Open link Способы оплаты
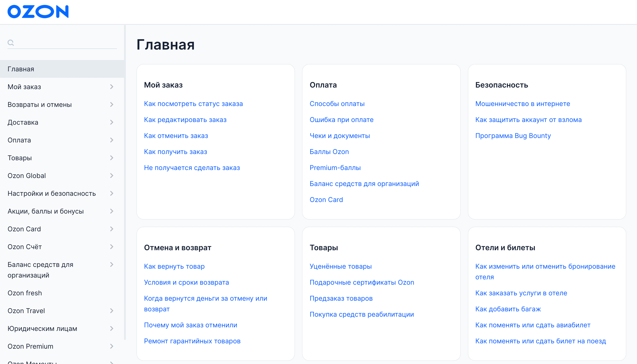 tap(337, 104)
